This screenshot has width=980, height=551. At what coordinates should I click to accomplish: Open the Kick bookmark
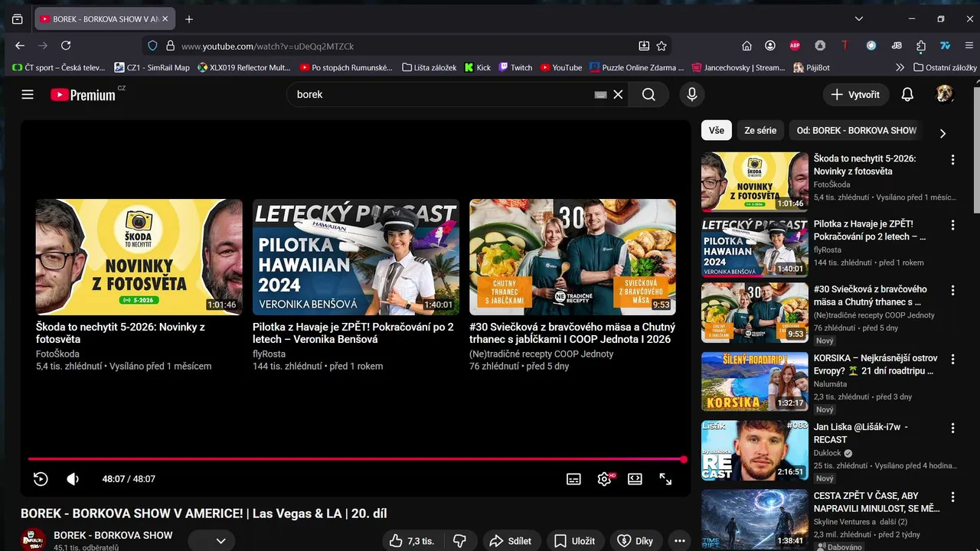(x=478, y=67)
